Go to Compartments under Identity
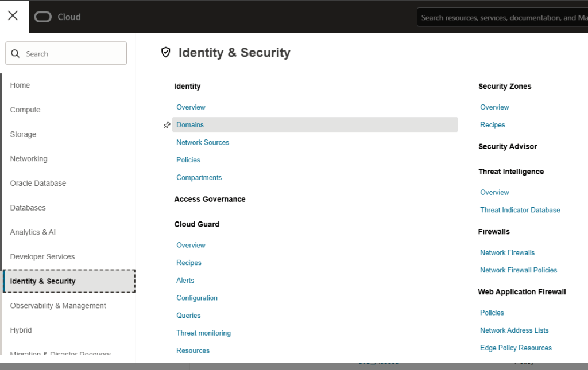588x370 pixels. [199, 178]
